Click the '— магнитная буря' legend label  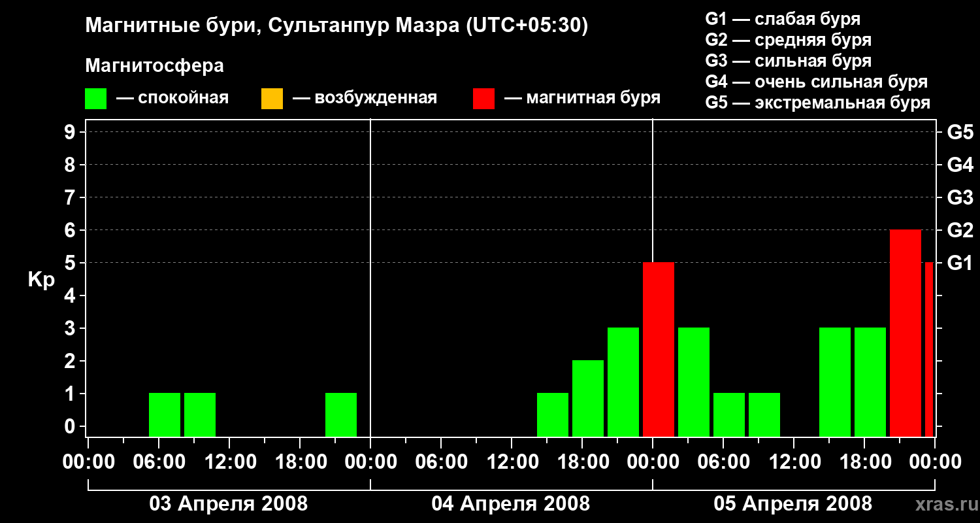coord(582,99)
